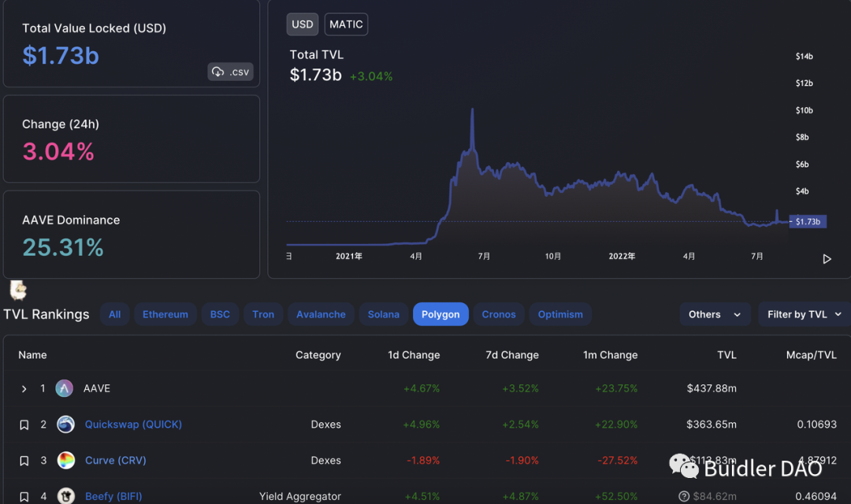Select the BSC chain filter
Screen dimensions: 851x504
(220, 314)
